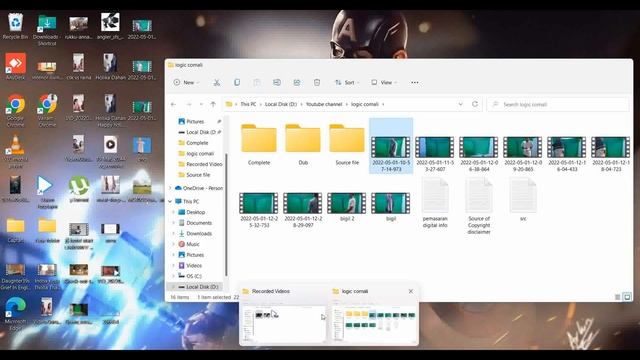Select the Downloads - Shortcut desktop icon
Viewport: 640px width, 360px height.
click(x=47, y=29)
